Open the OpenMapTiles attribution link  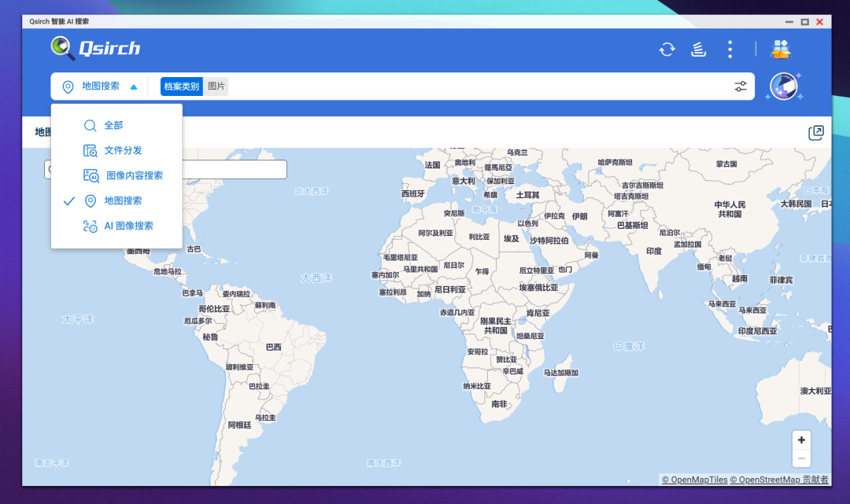pyautogui.click(x=694, y=480)
